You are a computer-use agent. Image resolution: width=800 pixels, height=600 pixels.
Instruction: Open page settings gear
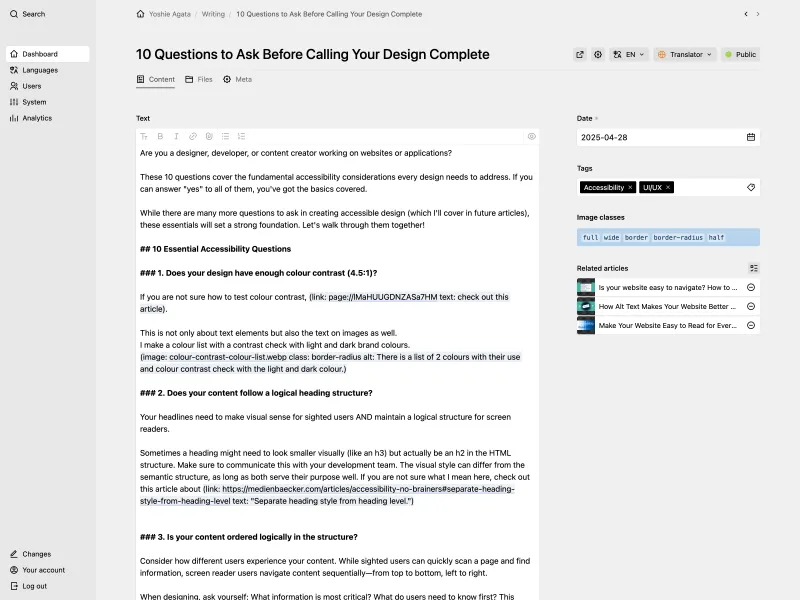coord(598,55)
